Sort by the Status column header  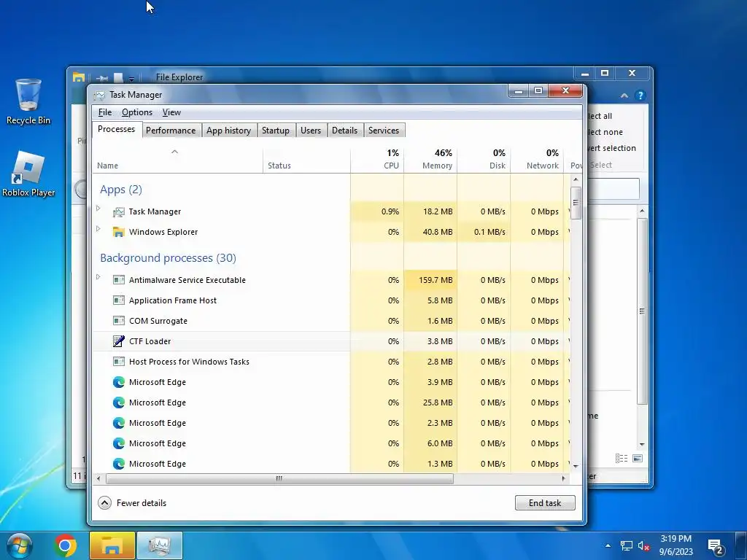point(307,160)
